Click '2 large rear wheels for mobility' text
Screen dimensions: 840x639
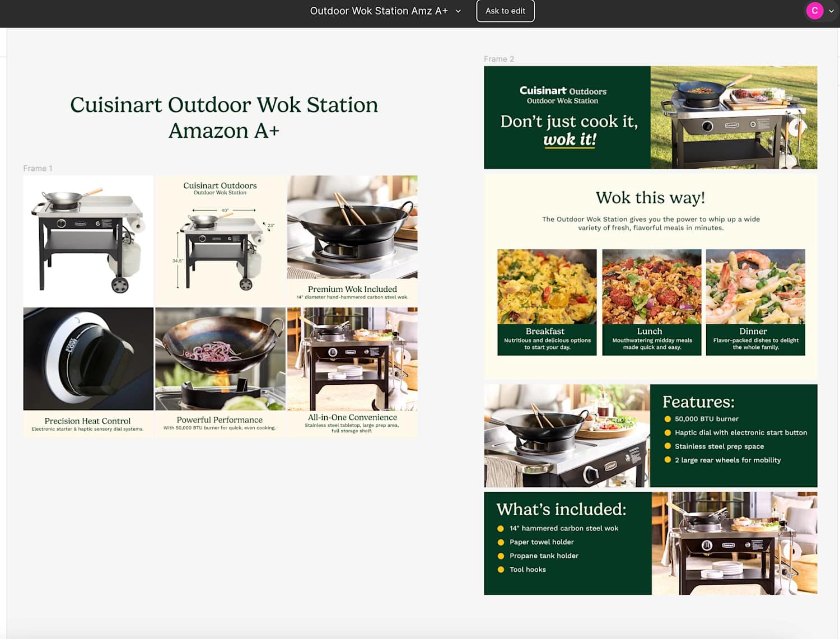tap(728, 460)
